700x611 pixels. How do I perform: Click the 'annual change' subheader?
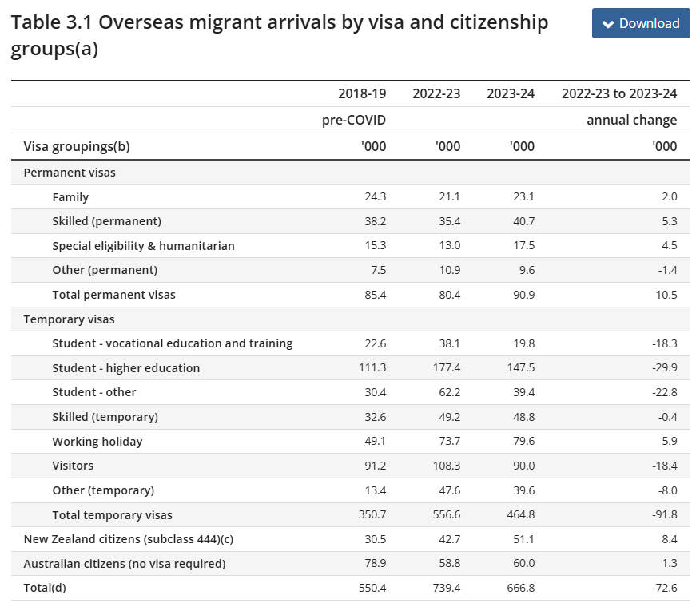(x=632, y=120)
